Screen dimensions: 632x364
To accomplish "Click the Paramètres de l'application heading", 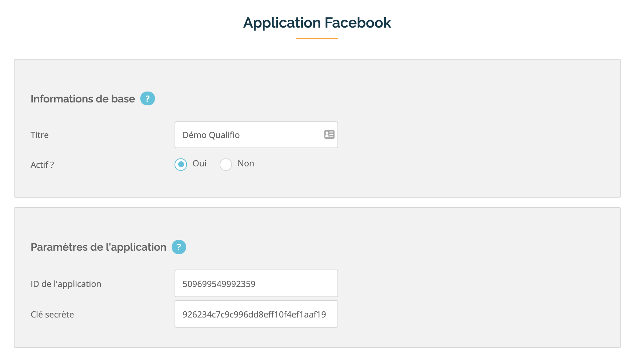I will [99, 247].
